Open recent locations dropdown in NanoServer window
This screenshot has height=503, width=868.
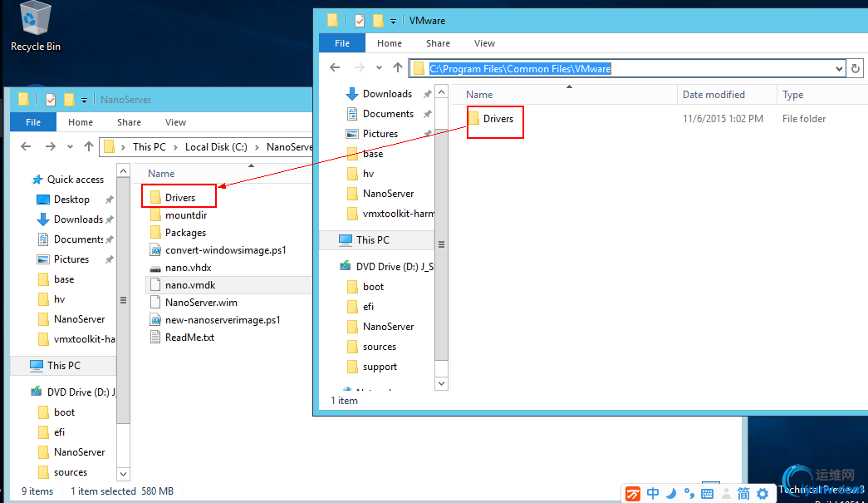71,147
